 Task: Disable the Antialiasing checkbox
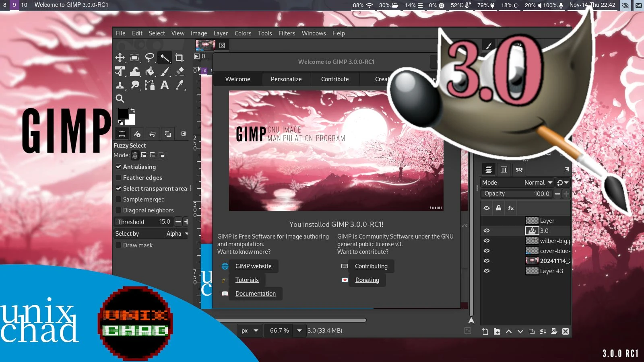(118, 167)
